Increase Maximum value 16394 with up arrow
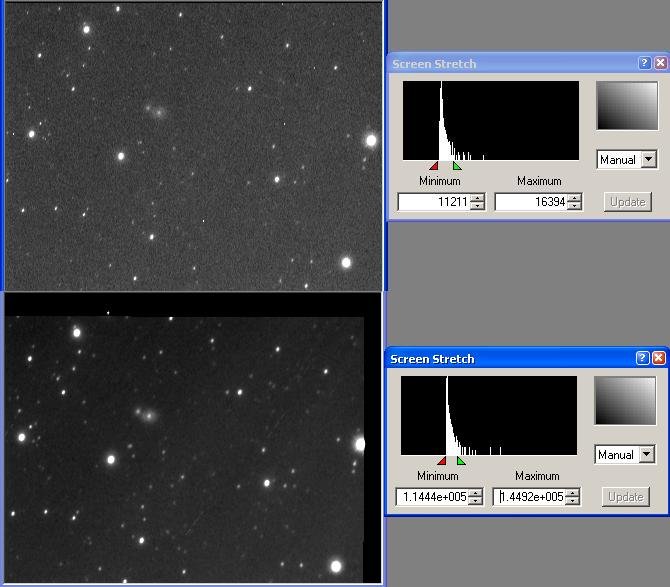 [574, 197]
